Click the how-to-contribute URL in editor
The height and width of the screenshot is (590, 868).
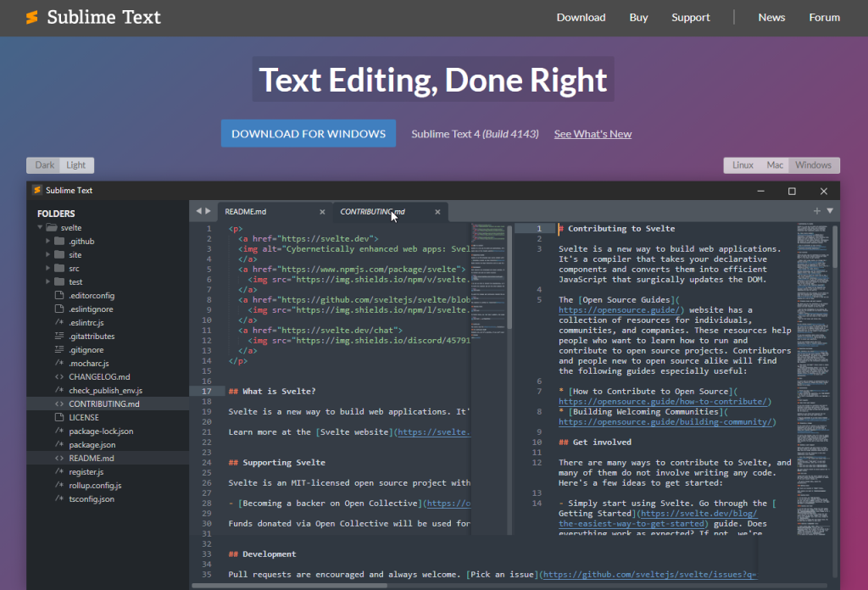[663, 401]
